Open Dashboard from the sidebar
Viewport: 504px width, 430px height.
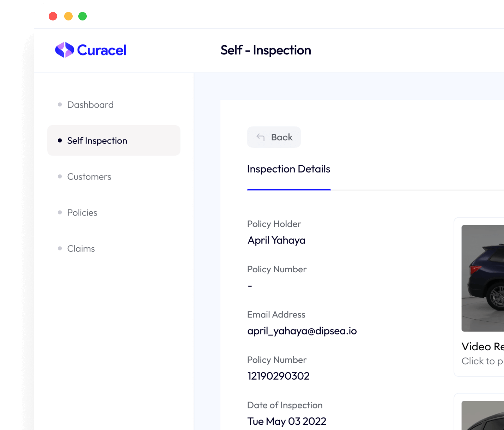[x=90, y=105]
